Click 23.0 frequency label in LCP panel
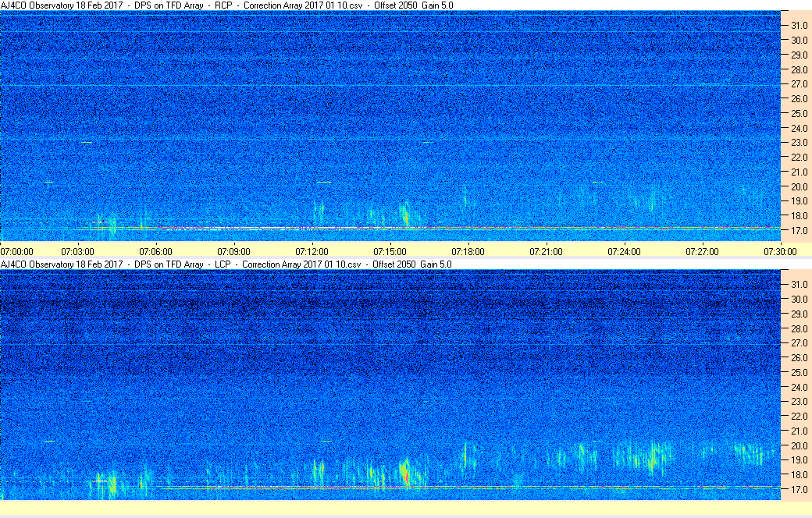The image size is (812, 518). [799, 401]
